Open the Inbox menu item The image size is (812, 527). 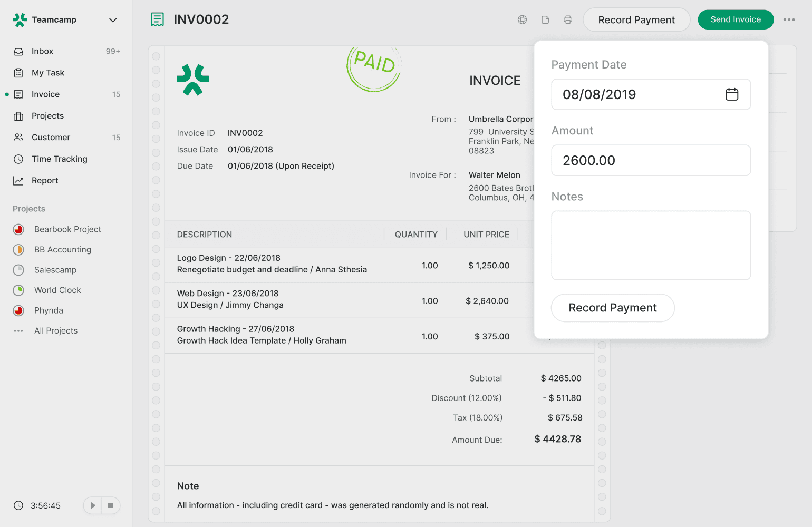tap(42, 51)
